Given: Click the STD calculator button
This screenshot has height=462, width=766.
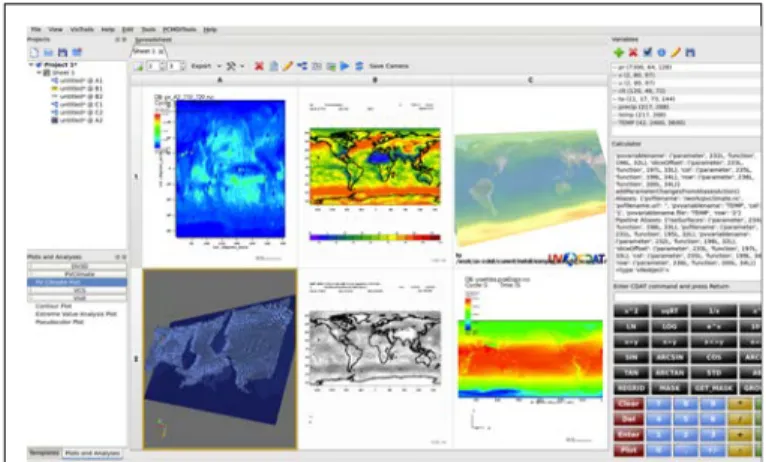Looking at the screenshot, I should pyautogui.click(x=713, y=373).
